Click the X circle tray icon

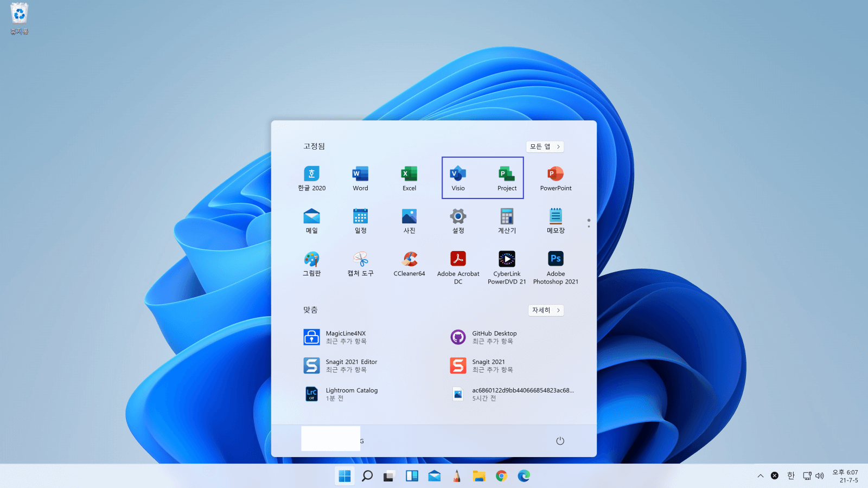(x=775, y=476)
